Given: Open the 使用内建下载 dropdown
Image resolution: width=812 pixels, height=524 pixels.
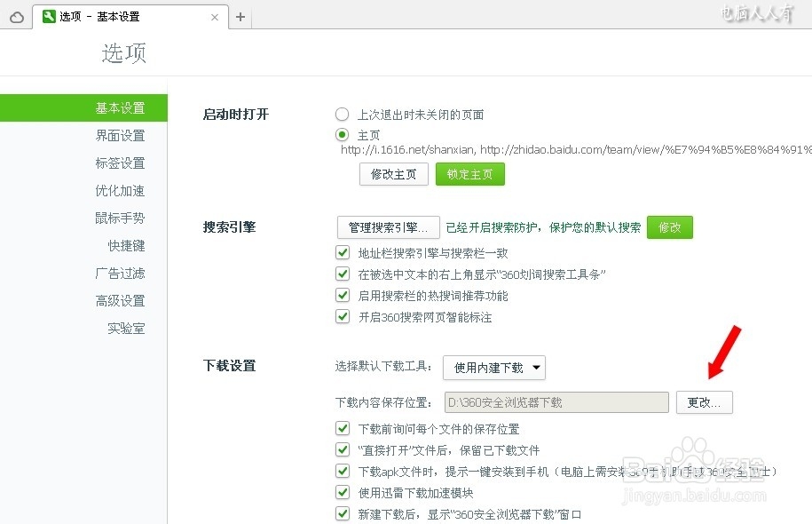Looking at the screenshot, I should coord(494,368).
